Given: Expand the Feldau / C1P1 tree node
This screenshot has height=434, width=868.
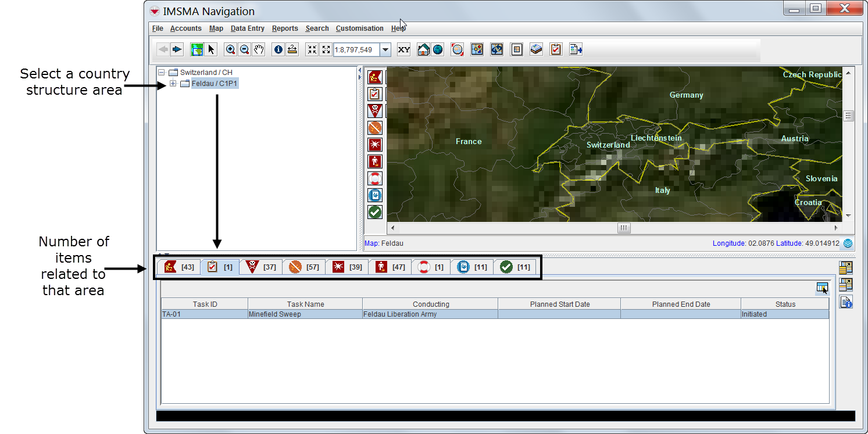Looking at the screenshot, I should (173, 84).
